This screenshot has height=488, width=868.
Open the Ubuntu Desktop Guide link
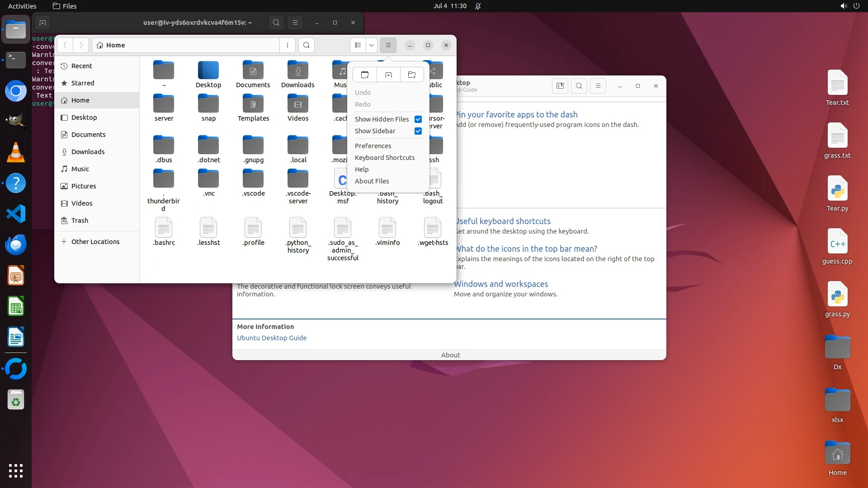[272, 338]
